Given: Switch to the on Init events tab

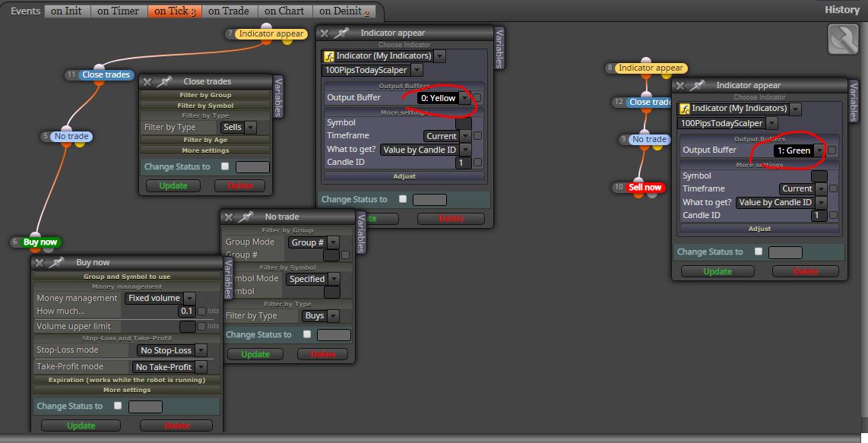Looking at the screenshot, I should (x=66, y=11).
